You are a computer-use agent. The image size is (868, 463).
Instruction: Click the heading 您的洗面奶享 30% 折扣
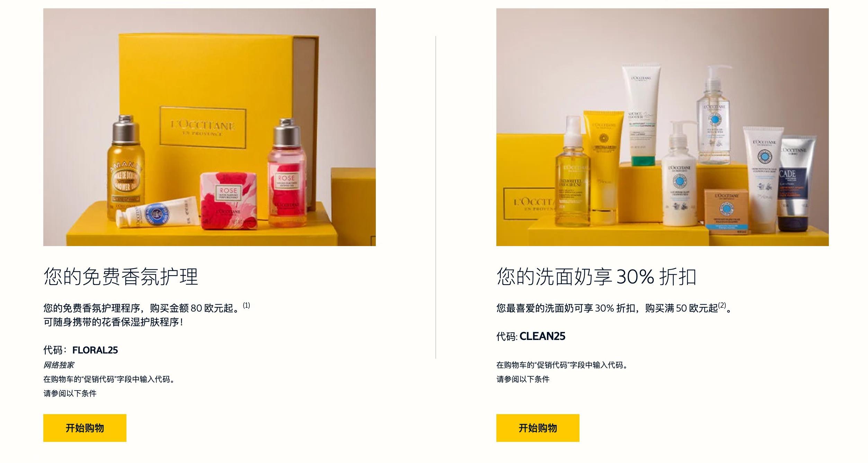coord(596,277)
